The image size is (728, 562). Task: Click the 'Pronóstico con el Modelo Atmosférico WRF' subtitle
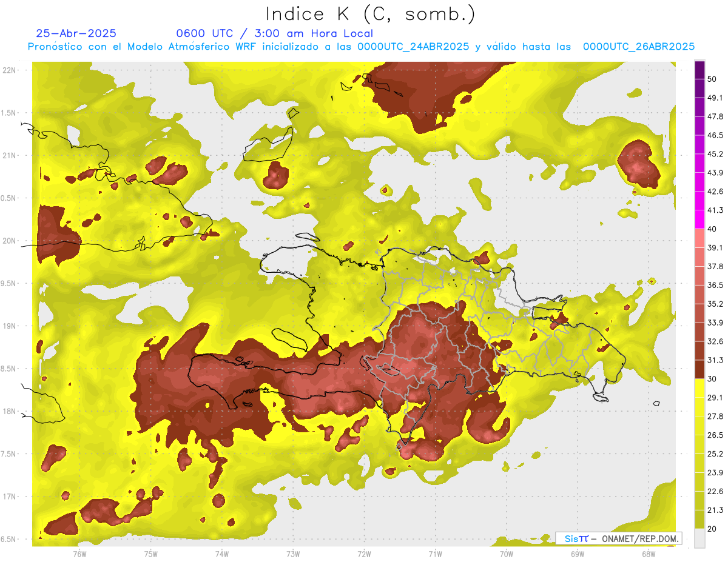tap(143, 46)
